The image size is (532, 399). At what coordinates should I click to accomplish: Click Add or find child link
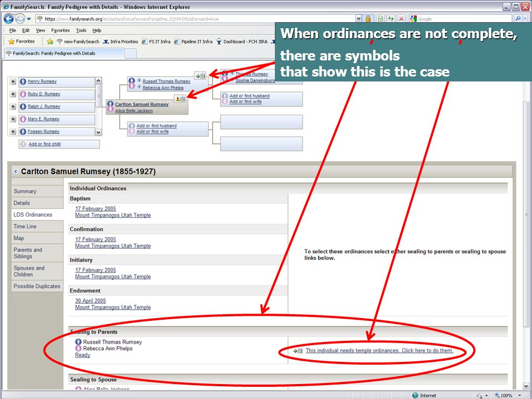(x=44, y=144)
